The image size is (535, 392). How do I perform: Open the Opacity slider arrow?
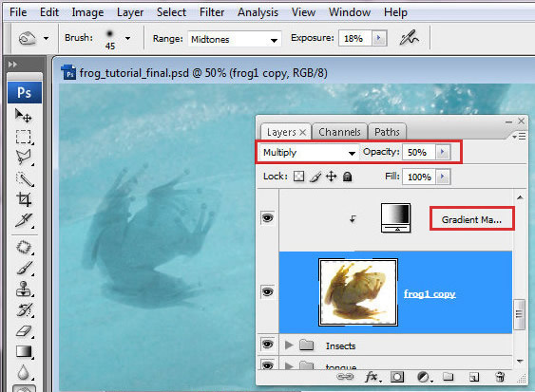point(443,152)
